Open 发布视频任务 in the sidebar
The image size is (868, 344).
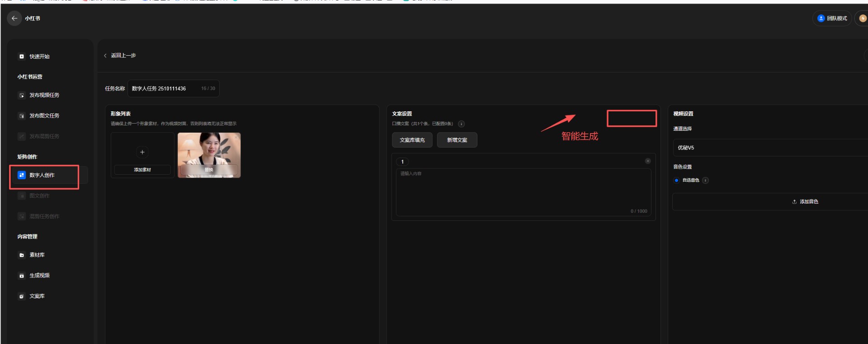tap(44, 95)
